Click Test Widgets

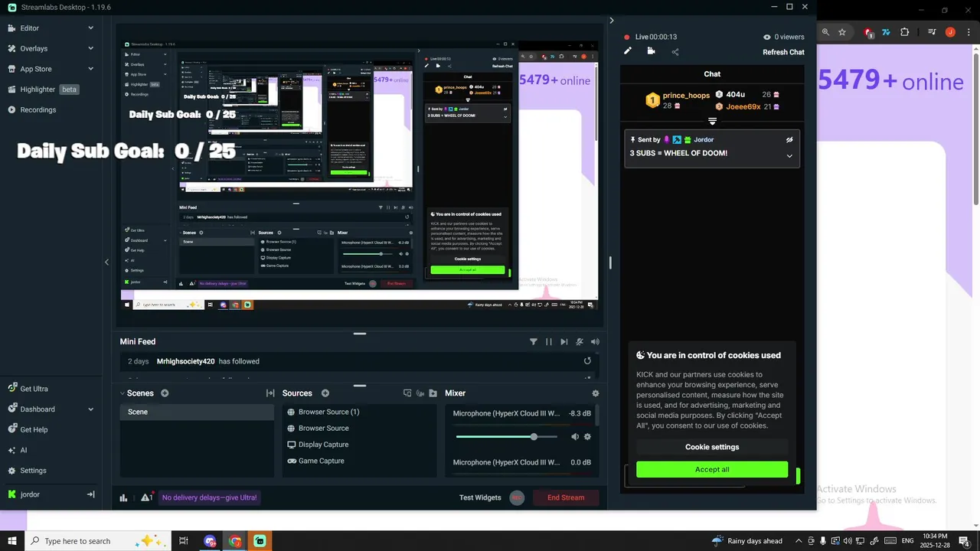tap(480, 497)
